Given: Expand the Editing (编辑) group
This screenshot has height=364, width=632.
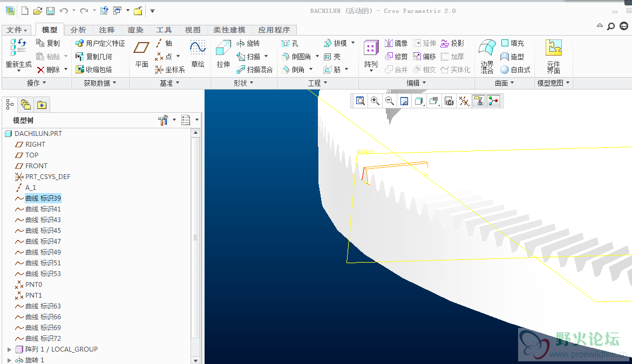Looking at the screenshot, I should [416, 83].
